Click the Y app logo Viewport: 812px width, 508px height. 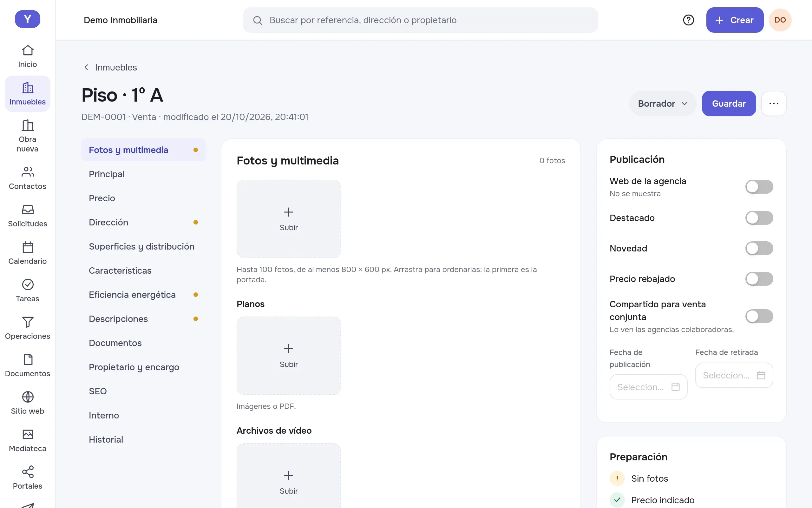28,19
